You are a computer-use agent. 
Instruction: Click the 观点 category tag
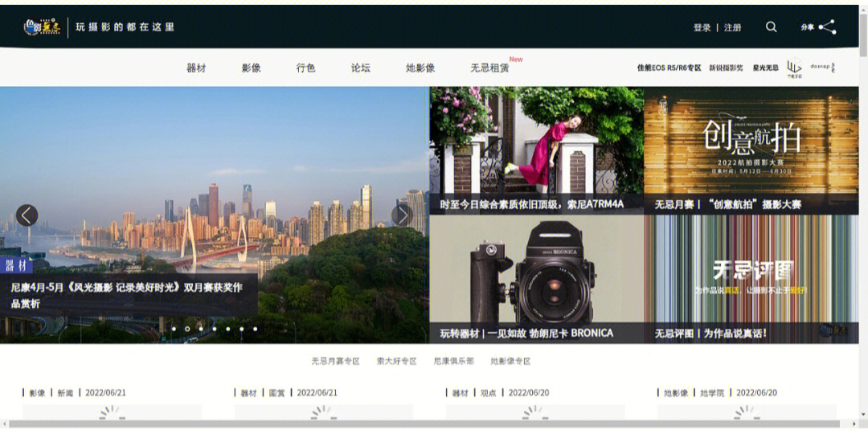[489, 393]
